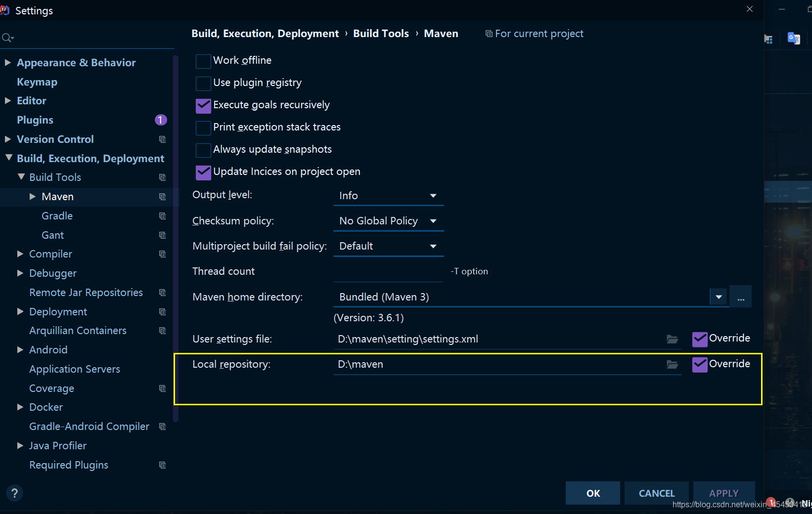The height and width of the screenshot is (514, 812).
Task: Click the project-level icon beside Gant
Action: pos(162,235)
